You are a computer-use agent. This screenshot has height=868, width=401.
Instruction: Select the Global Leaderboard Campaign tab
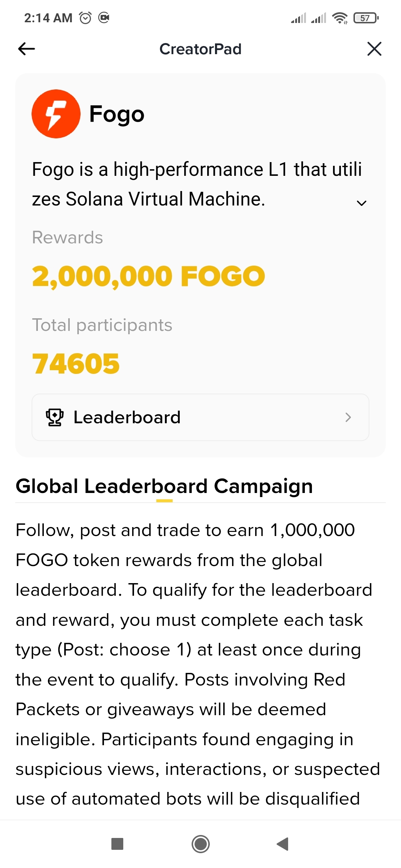coord(164,486)
